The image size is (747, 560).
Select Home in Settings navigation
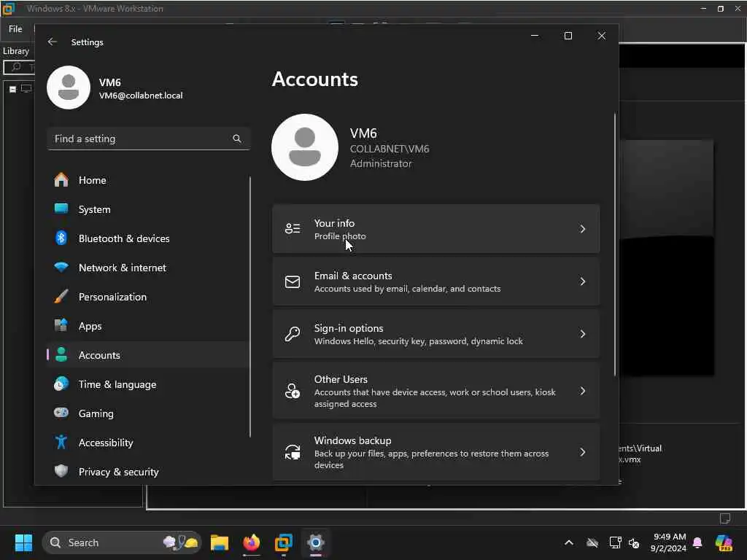[x=147, y=180]
